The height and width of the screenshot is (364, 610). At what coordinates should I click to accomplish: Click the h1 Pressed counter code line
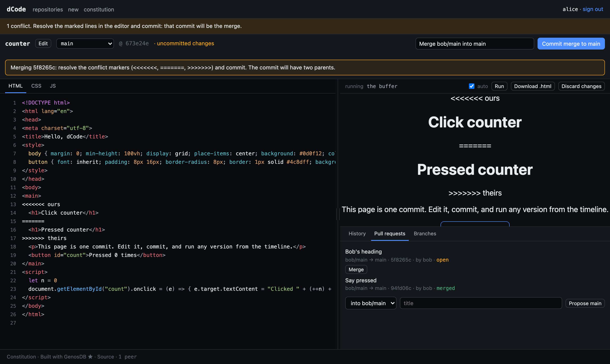[x=67, y=230]
